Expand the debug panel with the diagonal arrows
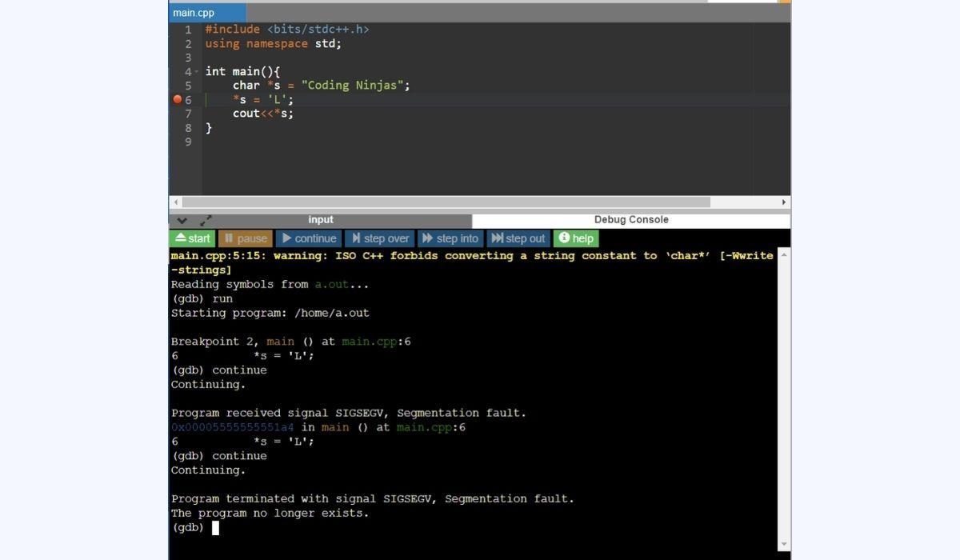Screen dimensions: 960x560 (205, 221)
